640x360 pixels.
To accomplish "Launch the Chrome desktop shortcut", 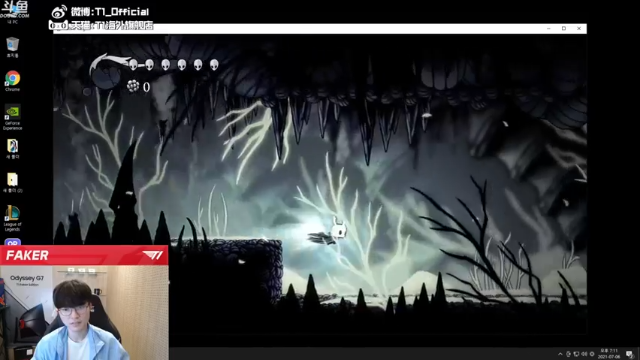I will tap(13, 80).
